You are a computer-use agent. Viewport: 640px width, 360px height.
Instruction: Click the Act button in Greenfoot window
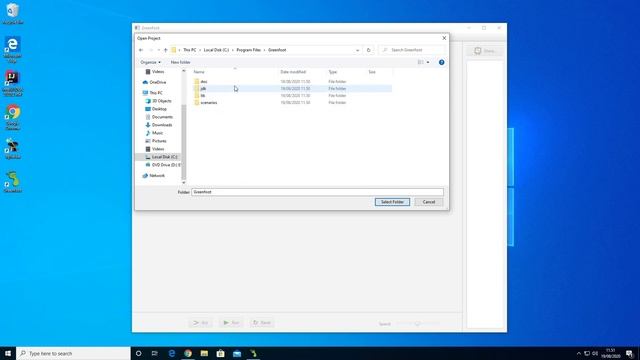pos(200,323)
